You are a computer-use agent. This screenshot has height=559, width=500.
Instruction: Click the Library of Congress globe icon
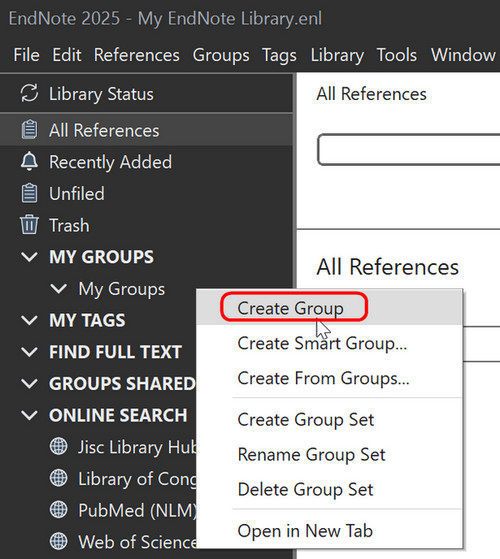pos(58,478)
